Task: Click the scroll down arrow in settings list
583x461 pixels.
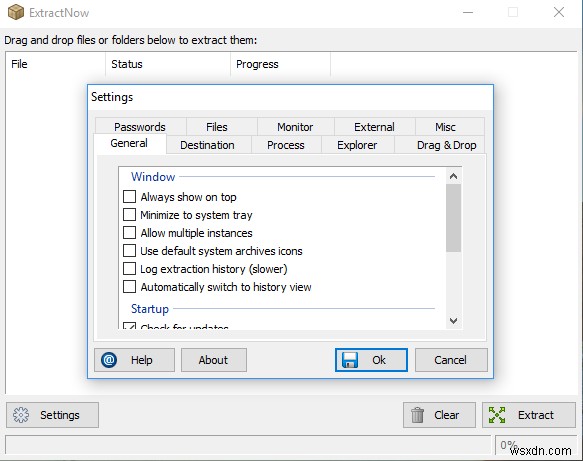Action: 453,320
